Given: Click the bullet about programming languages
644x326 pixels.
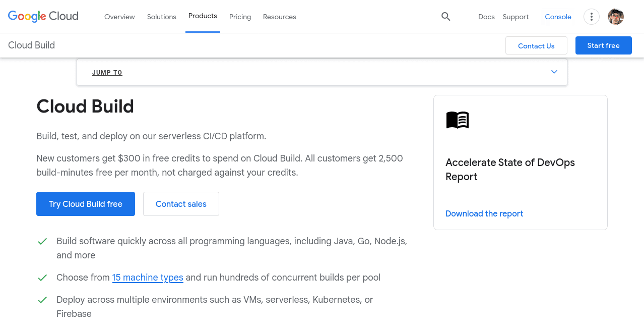Looking at the screenshot, I should point(232,248).
